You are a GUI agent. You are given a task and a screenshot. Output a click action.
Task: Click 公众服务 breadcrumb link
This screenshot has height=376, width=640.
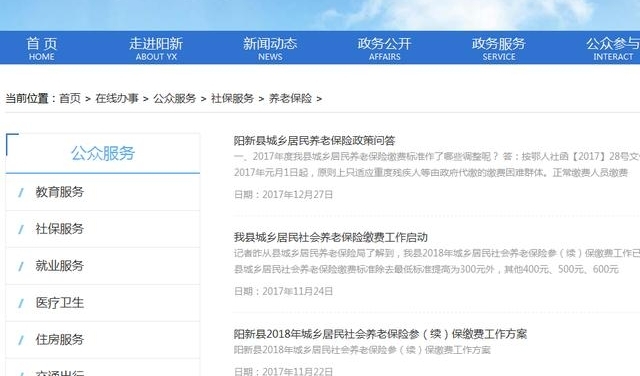click(175, 98)
